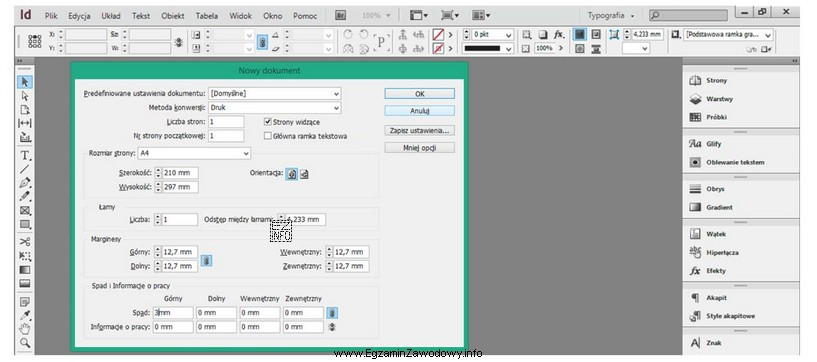Click the Zapisz ustawienia button
This screenshot has width=817, height=362.
(419, 130)
